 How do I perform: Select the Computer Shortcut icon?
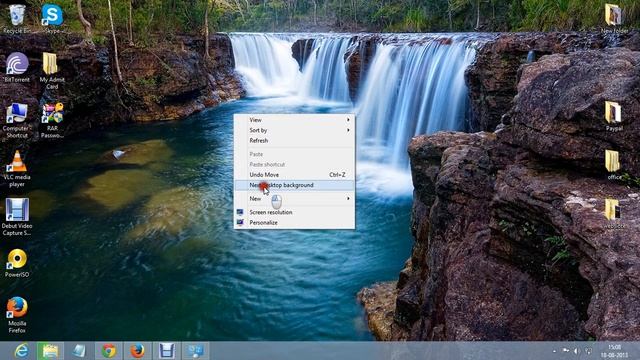(17, 120)
